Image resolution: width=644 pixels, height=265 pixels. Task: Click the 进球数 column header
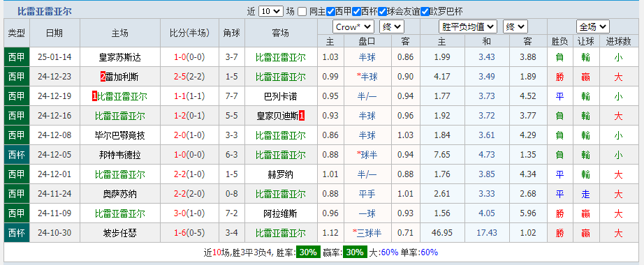618,41
